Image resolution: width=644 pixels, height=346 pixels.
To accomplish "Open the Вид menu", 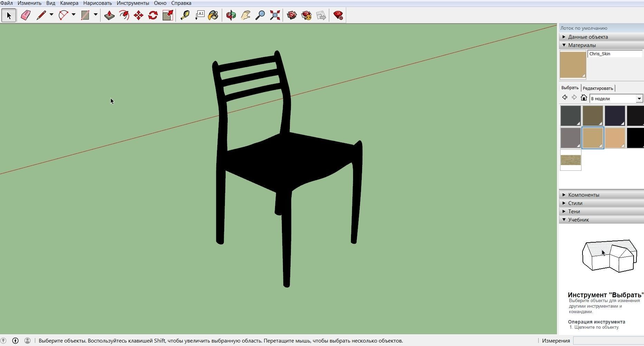I will pyautogui.click(x=51, y=3).
